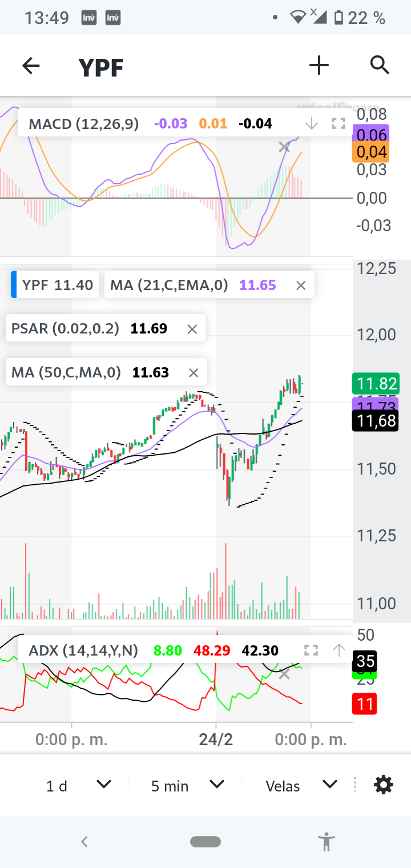The image size is (411, 868).
Task: Maximize the MACD panel
Action: click(x=339, y=123)
